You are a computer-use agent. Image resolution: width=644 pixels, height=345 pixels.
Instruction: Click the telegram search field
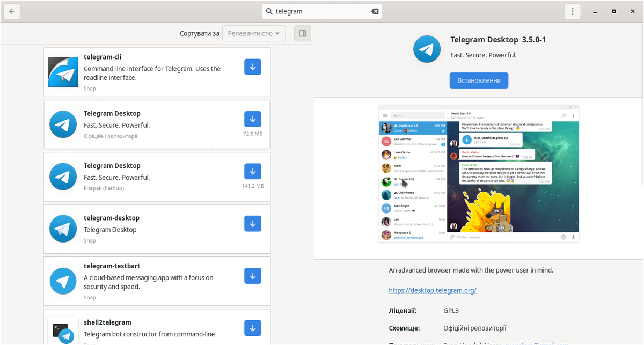(322, 11)
